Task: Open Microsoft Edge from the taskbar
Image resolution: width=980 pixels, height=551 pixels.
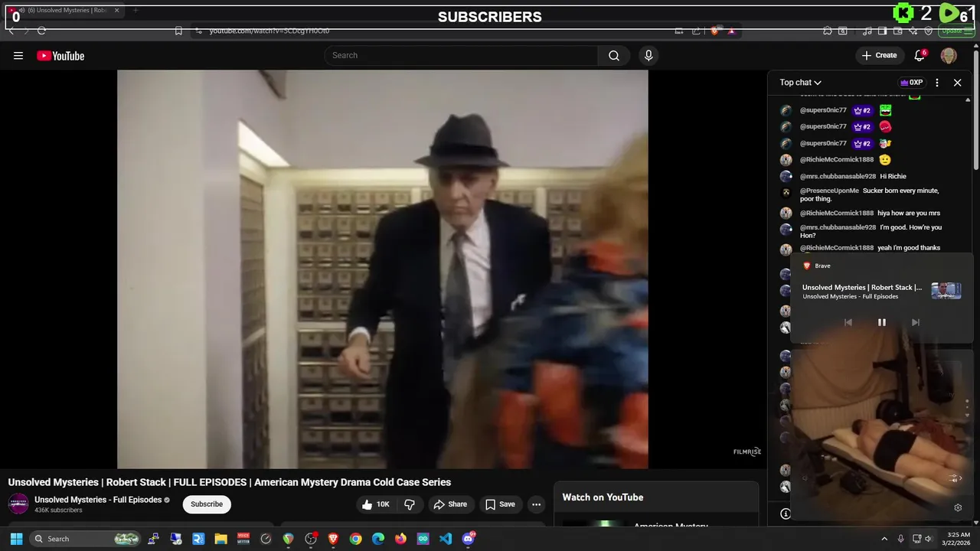Action: coord(378,539)
